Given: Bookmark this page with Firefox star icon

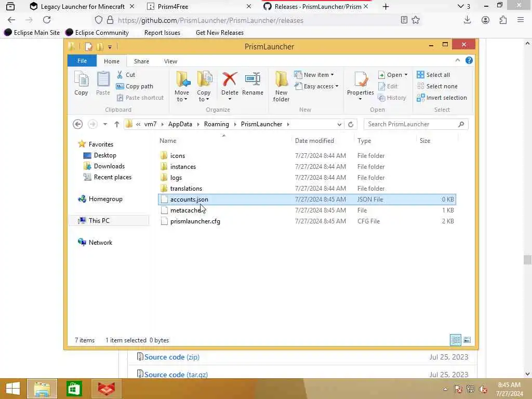Looking at the screenshot, I should [x=416, y=20].
